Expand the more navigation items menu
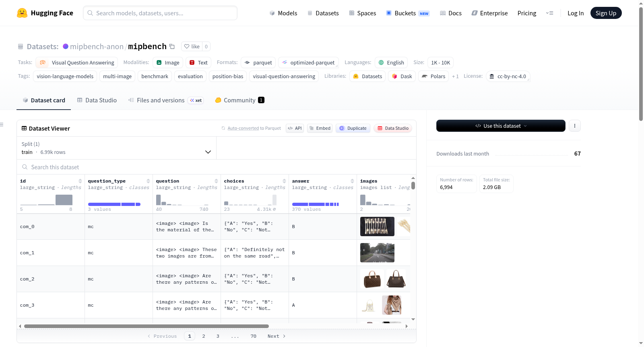This screenshot has height=347, width=644. point(549,13)
